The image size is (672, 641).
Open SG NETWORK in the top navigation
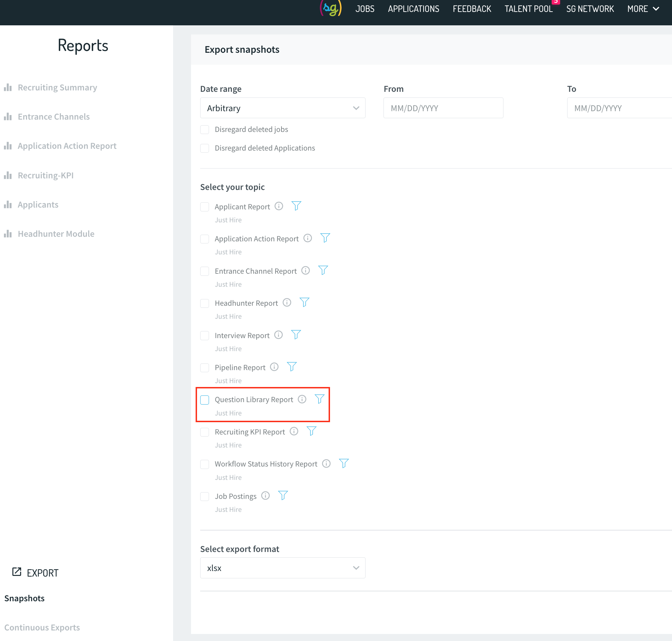590,9
